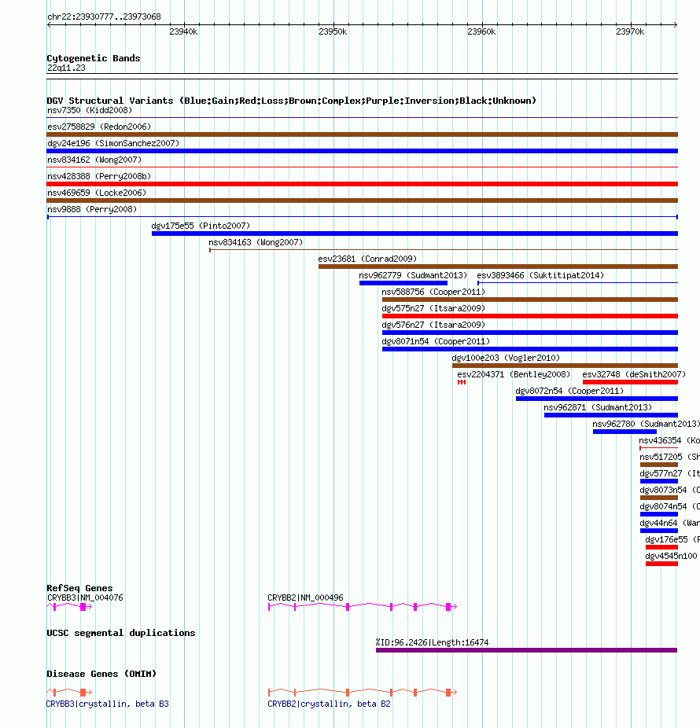Open RefSeq gene CRYBB3|NM_004076 label

[85, 598]
